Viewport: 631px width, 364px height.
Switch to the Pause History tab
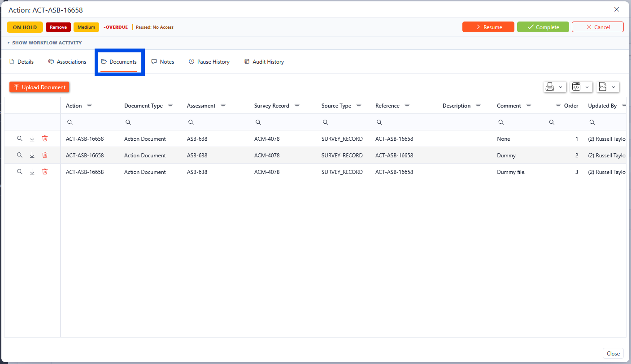coord(209,62)
